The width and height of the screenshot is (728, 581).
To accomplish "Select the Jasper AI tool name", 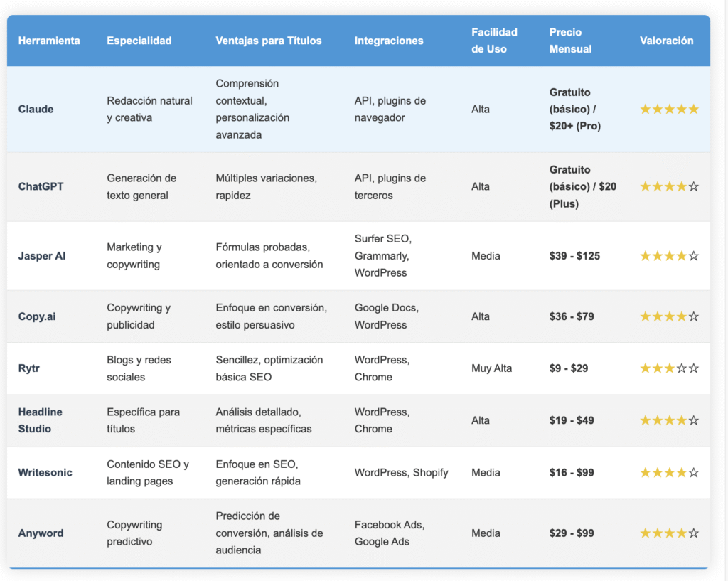I will 42,256.
